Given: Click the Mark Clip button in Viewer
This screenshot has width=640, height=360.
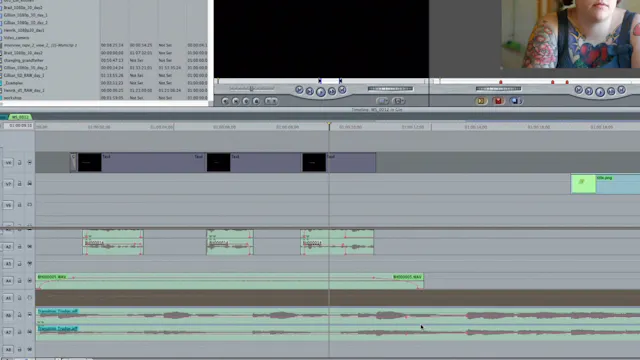Looking at the screenshot, I should tap(236, 101).
